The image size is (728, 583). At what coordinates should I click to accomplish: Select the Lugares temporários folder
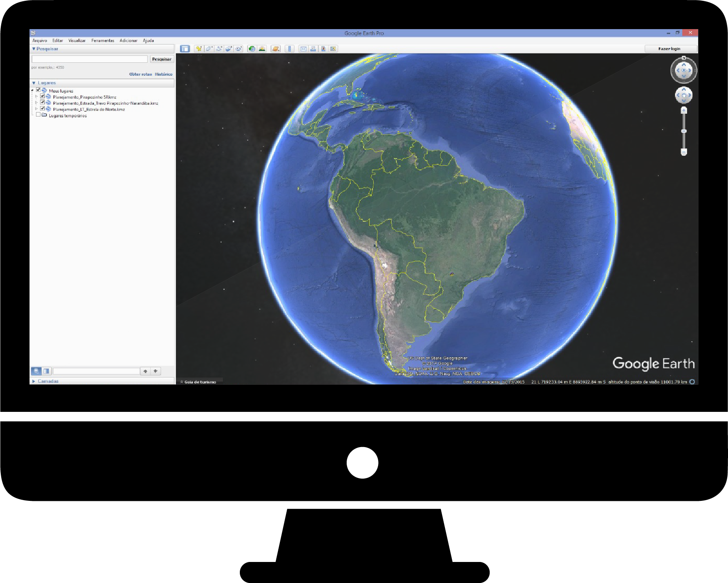pos(68,116)
